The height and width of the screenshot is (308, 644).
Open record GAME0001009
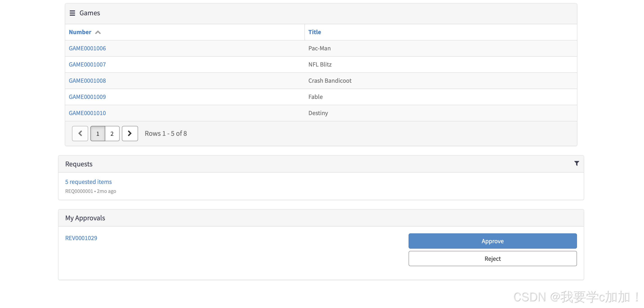(87, 97)
